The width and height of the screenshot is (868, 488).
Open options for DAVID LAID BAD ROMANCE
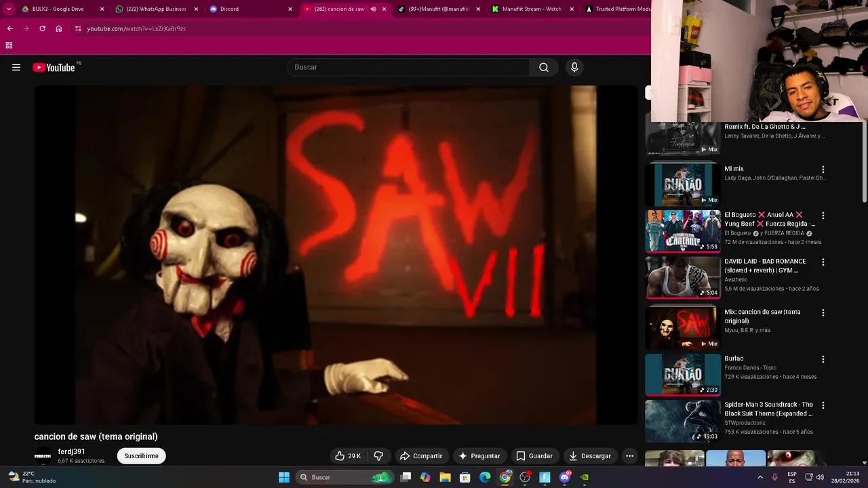(823, 262)
